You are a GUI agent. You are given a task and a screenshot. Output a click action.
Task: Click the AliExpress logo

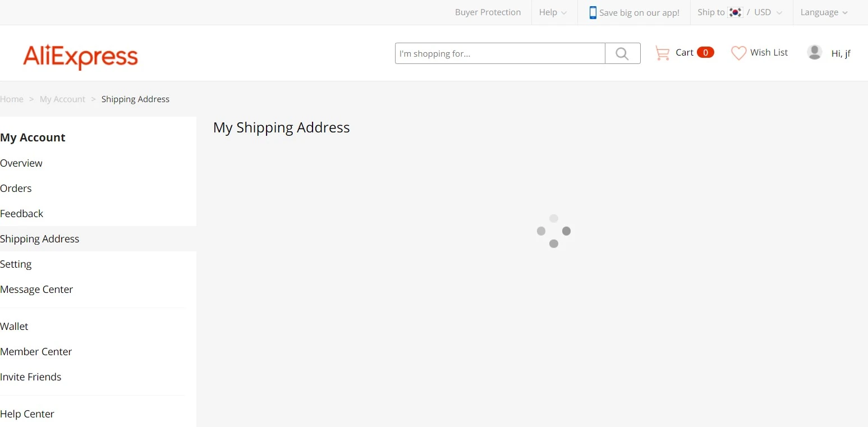80,56
